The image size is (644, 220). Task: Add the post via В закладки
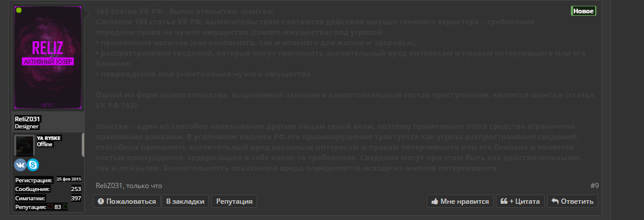click(x=185, y=201)
